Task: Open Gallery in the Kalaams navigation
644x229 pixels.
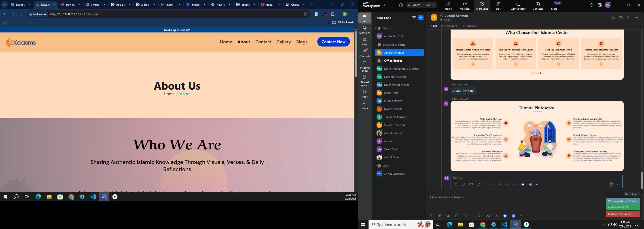Action: tap(284, 42)
